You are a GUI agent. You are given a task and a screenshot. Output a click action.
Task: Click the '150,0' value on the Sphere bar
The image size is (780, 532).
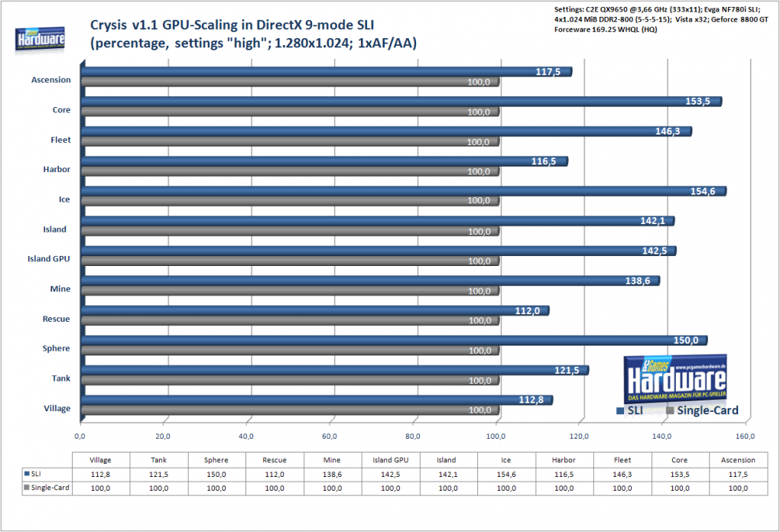click(x=686, y=340)
